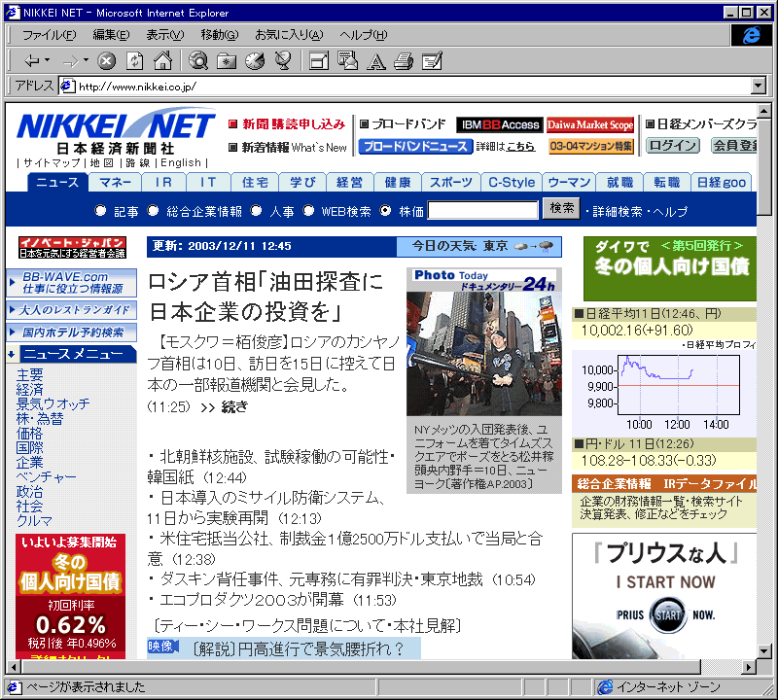Open the Channels satellite dish icon
The image size is (778, 700).
283,60
